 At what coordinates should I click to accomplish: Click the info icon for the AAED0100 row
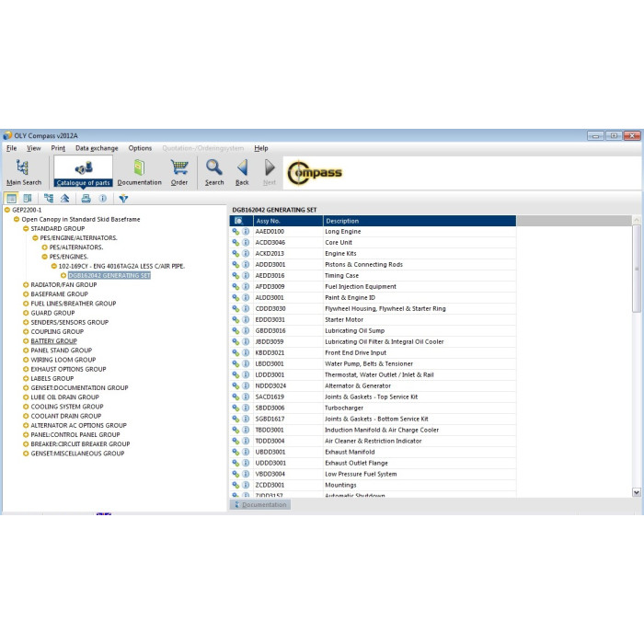tap(246, 232)
